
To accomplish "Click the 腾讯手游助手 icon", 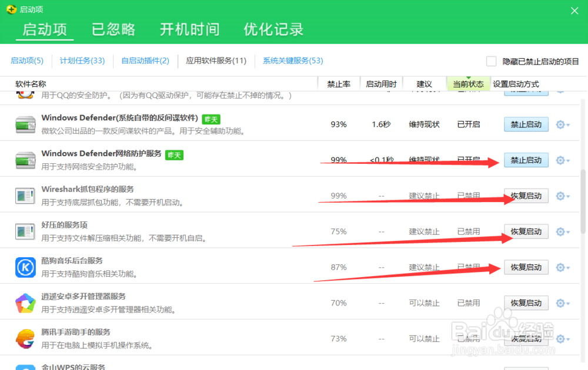I will [25, 338].
